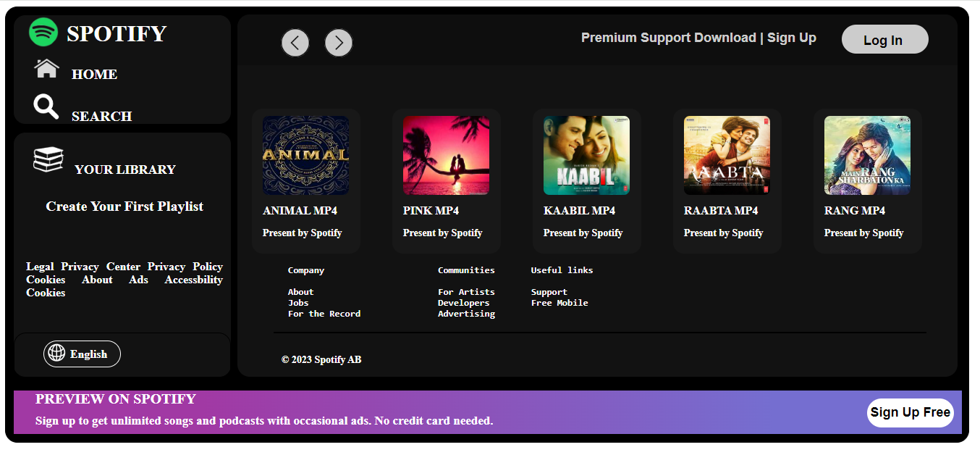Click the green Spotify logo icon

tap(43, 32)
